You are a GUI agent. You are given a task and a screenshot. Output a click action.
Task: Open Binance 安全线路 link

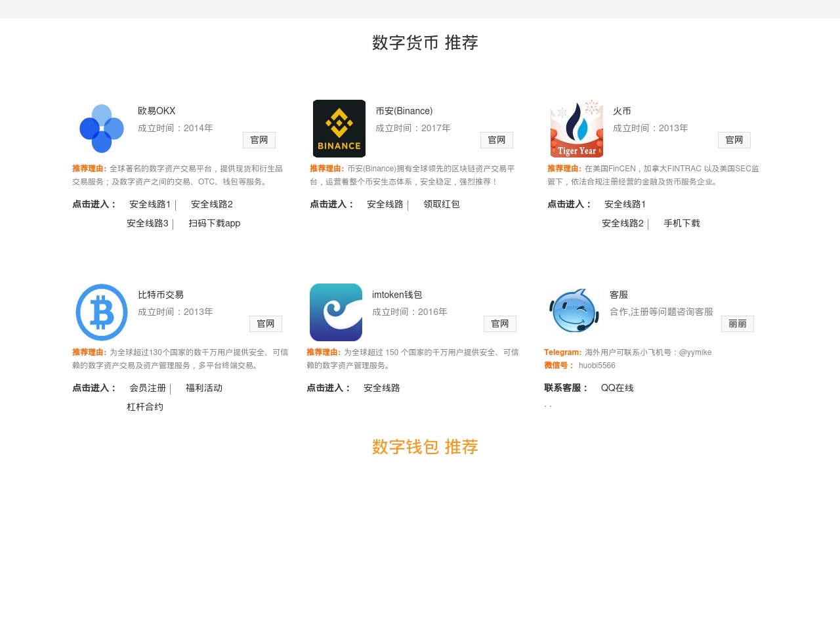pos(385,204)
